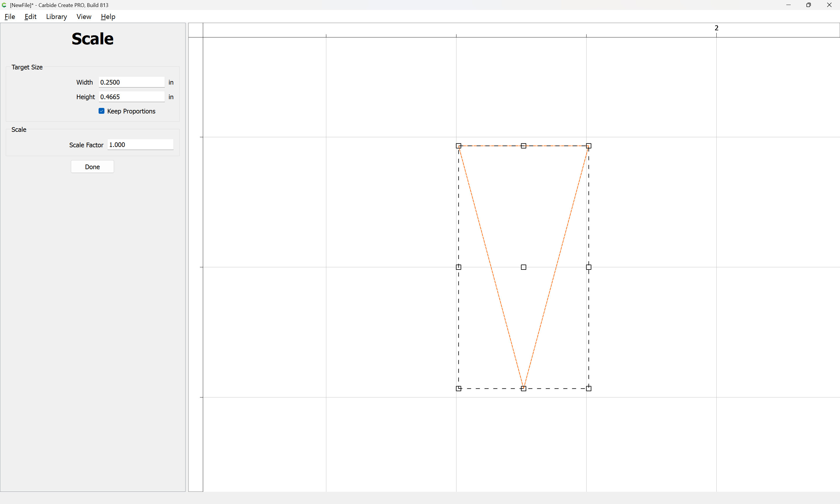Click the 'Scale' panel heading
840x504 pixels.
[92, 39]
